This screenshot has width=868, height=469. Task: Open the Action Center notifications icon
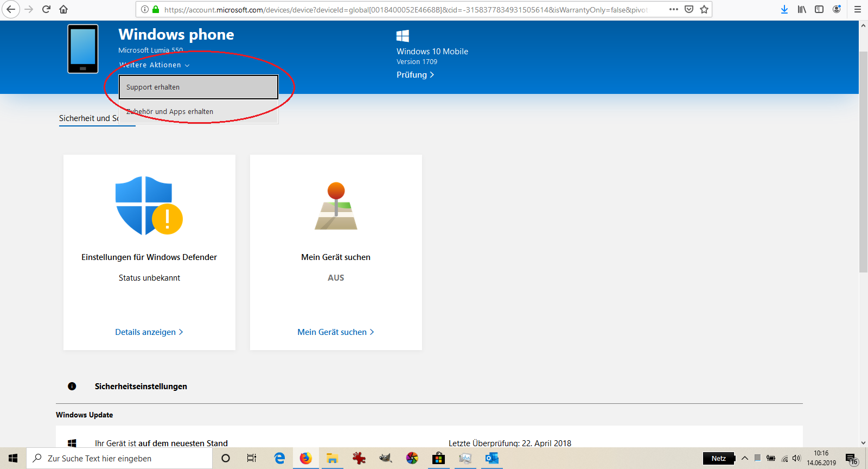pos(852,459)
